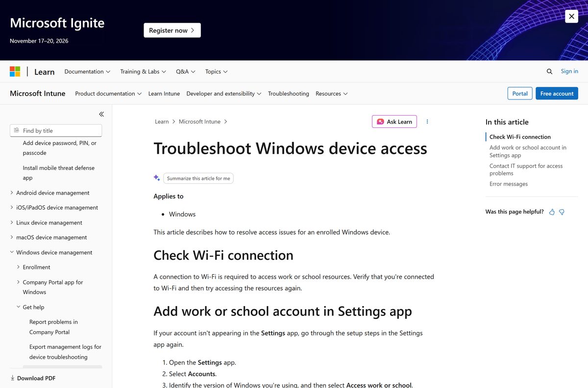Click the Learn breadcrumb link
588x388 pixels.
pyautogui.click(x=162, y=121)
